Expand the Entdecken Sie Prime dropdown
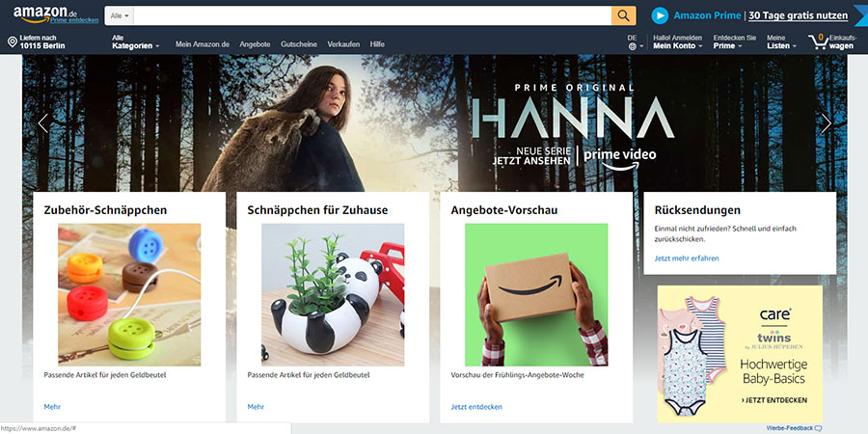 pos(734,42)
